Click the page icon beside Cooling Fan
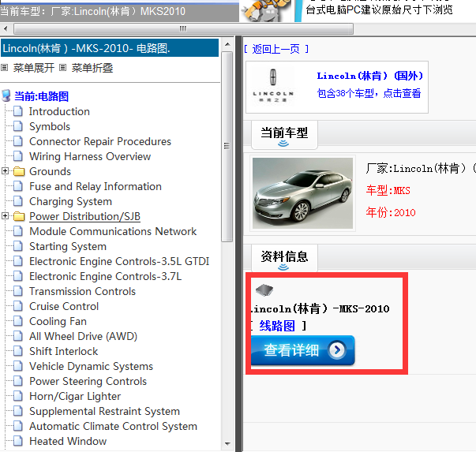 tap(18, 321)
